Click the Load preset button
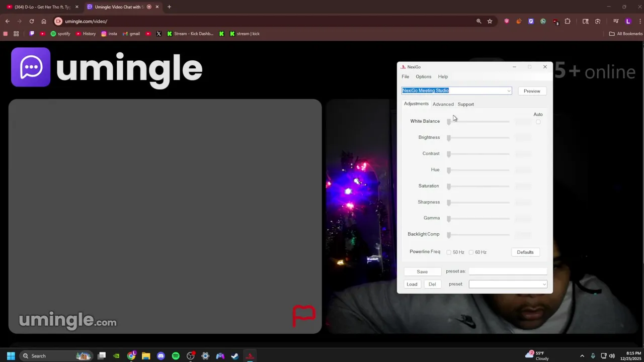644x362 pixels. pyautogui.click(x=412, y=284)
